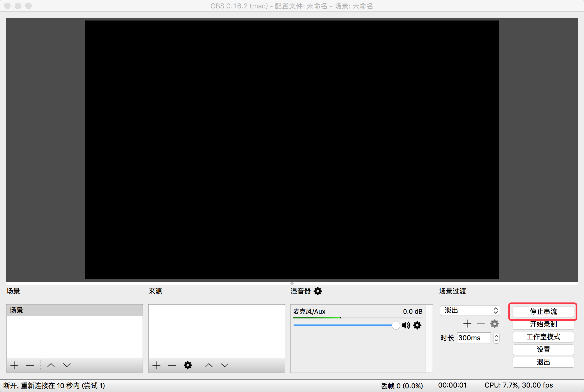584x392 pixels.
Task: Expand the 淡出 transition dropdown
Action: point(470,311)
